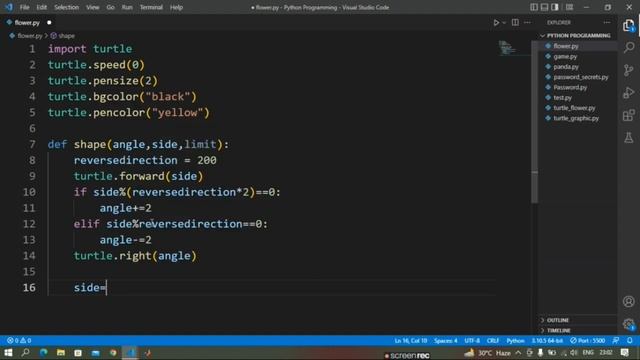Customize layout icon in title bar

click(569, 7)
